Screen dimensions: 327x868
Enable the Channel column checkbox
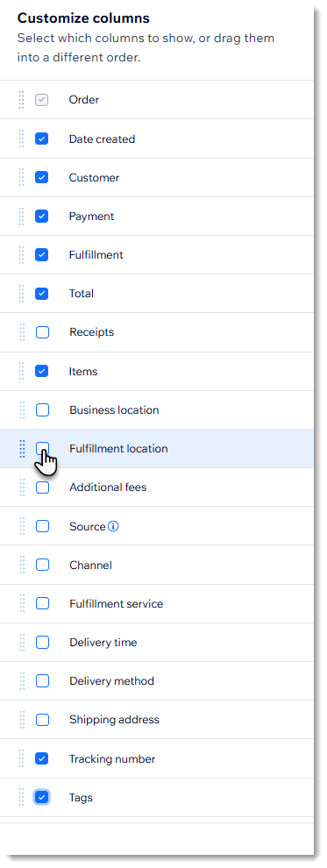point(42,565)
